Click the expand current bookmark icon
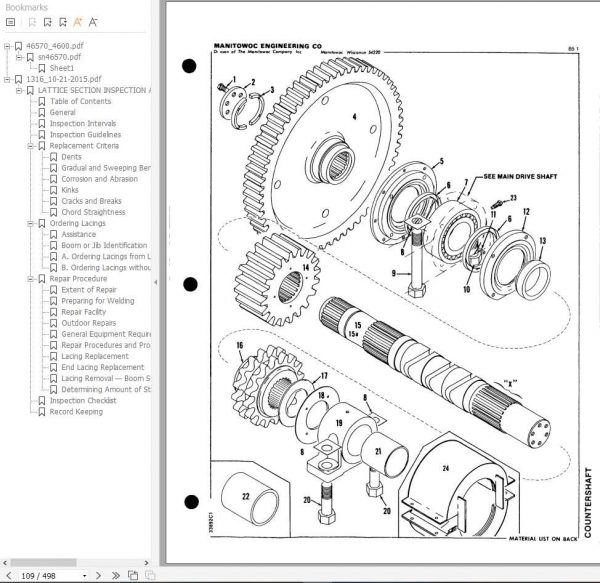Screen dimensions: 600x583 (x=48, y=22)
